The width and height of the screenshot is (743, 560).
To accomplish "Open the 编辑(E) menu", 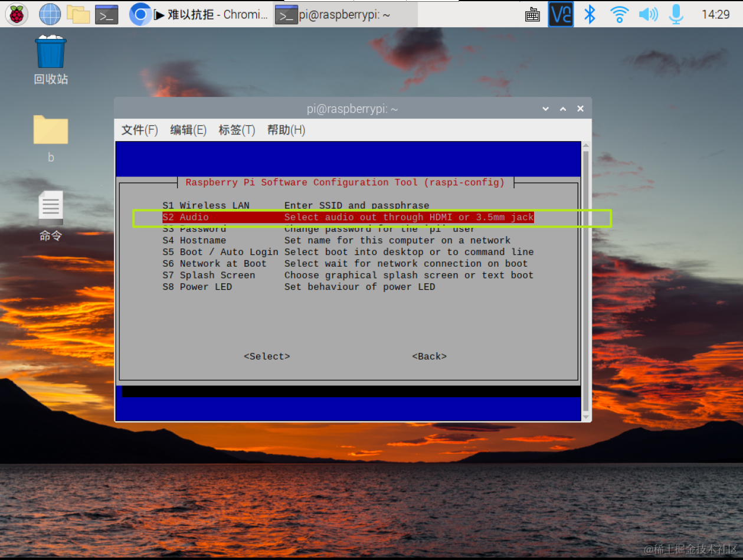I will tap(188, 130).
